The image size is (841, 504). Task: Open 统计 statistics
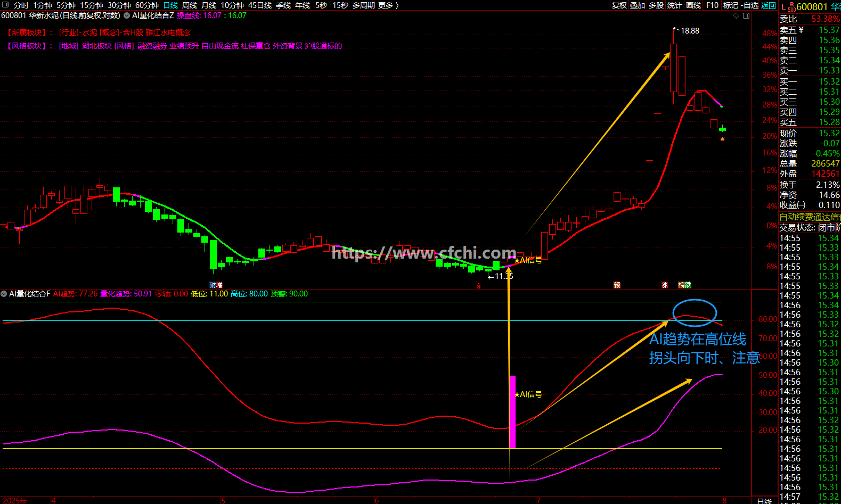(x=674, y=5)
